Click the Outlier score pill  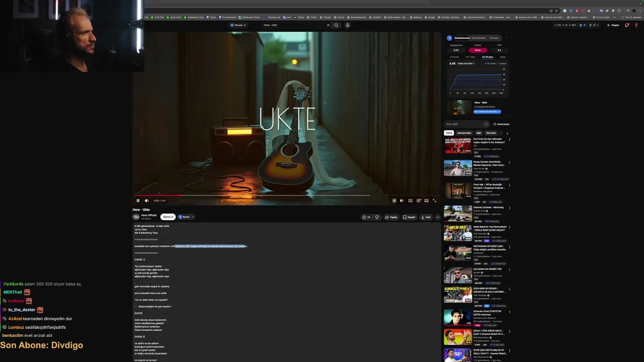[477, 50]
